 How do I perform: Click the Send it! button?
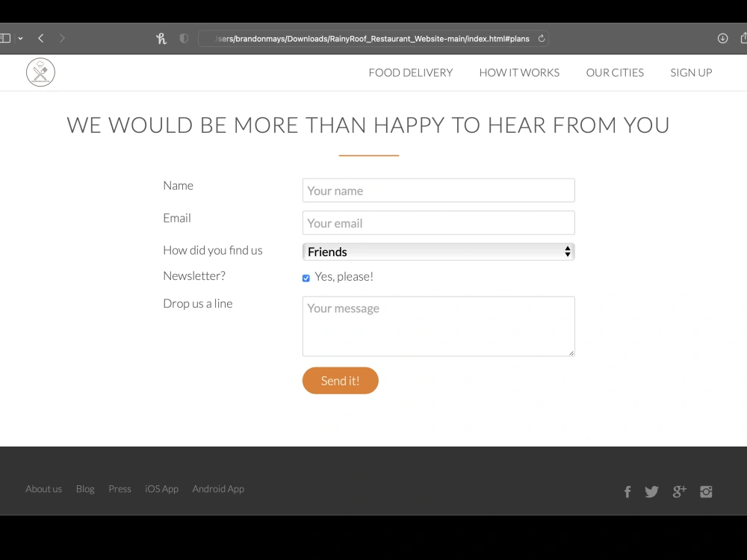(x=340, y=381)
